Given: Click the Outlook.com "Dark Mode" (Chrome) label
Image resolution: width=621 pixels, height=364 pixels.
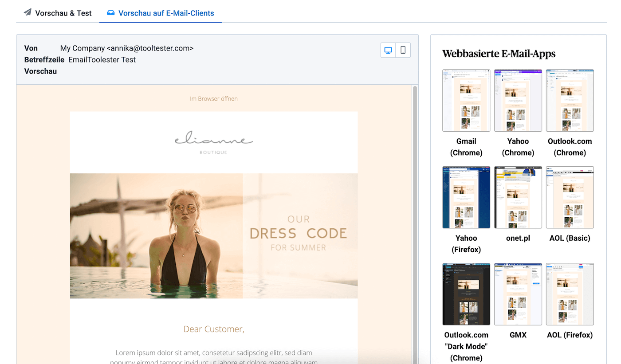Looking at the screenshot, I should click(x=466, y=346).
